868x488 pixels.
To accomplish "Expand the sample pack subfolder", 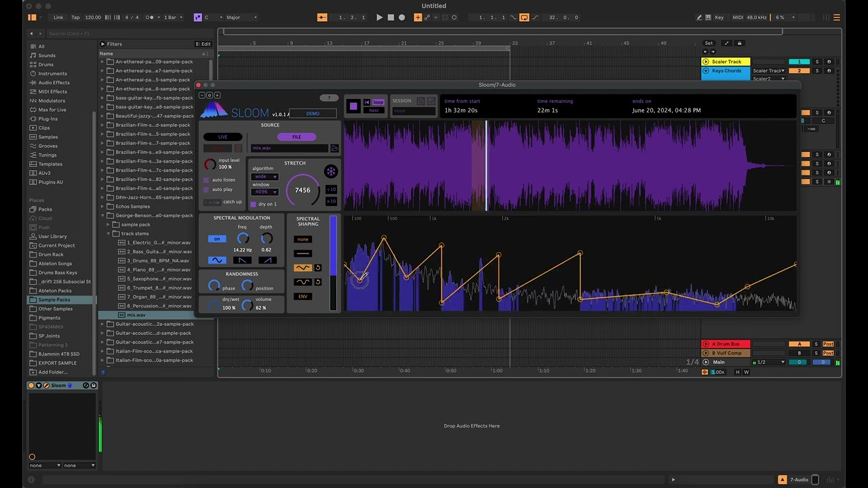I will (108, 224).
